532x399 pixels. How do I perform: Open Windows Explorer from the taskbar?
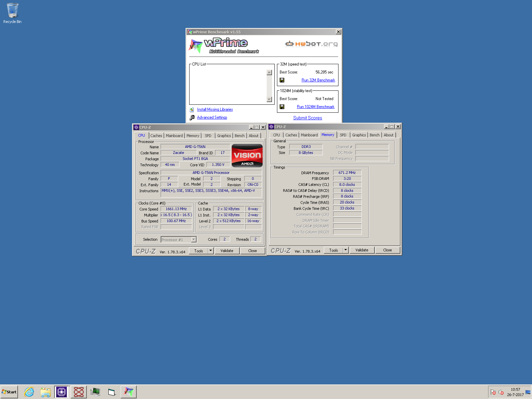46,392
